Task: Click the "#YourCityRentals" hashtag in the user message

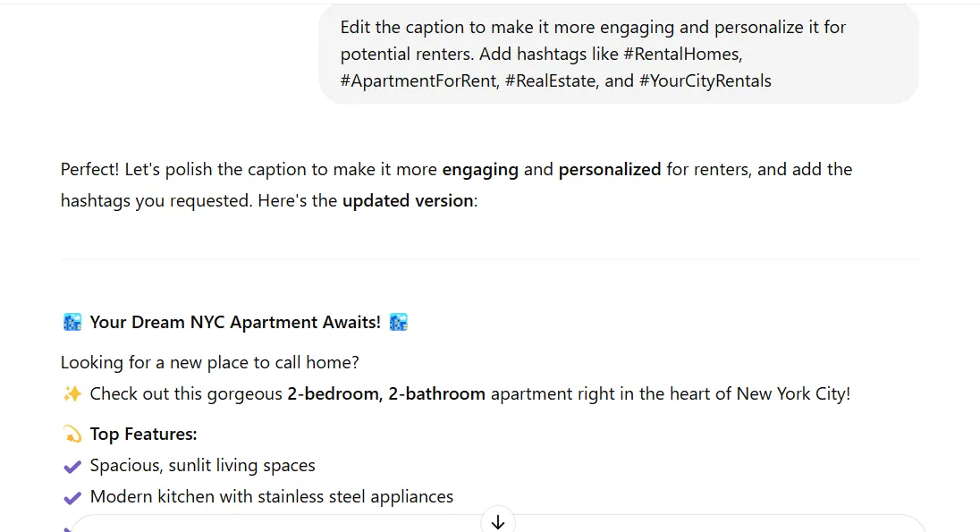Action: (x=705, y=80)
